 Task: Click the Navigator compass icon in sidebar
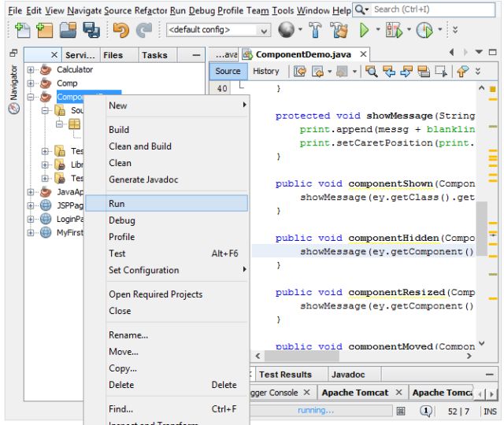(14, 109)
